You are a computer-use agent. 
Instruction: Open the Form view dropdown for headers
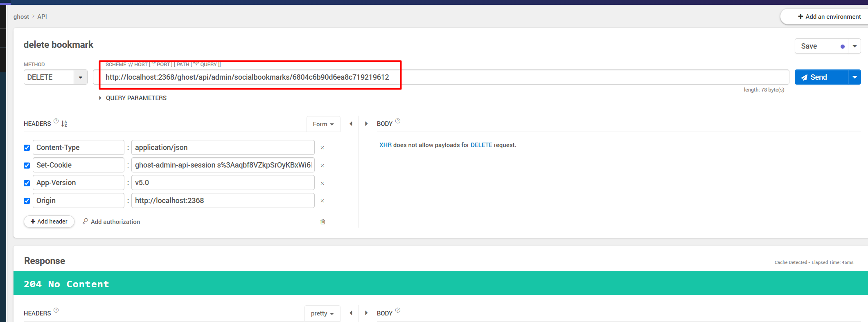pyautogui.click(x=323, y=124)
